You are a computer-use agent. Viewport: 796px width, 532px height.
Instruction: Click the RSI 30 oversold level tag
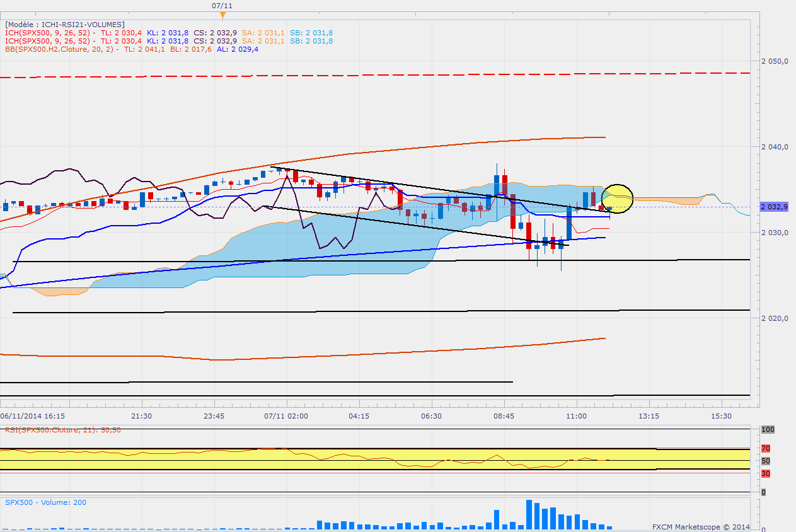point(765,473)
